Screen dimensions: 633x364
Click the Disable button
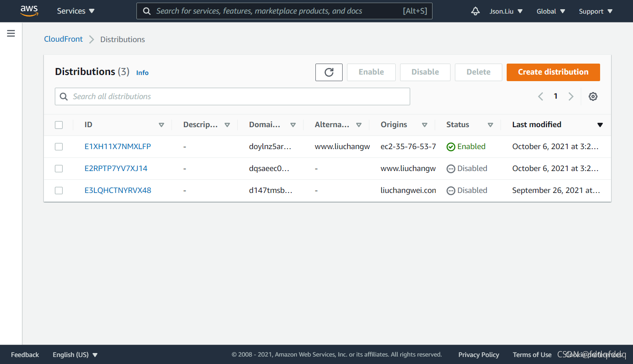[x=425, y=72]
